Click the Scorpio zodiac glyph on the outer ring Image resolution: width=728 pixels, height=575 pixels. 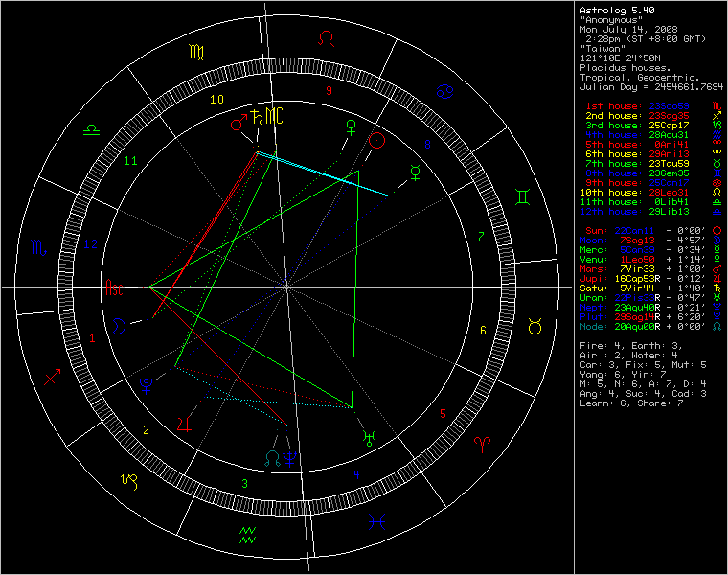point(38,247)
